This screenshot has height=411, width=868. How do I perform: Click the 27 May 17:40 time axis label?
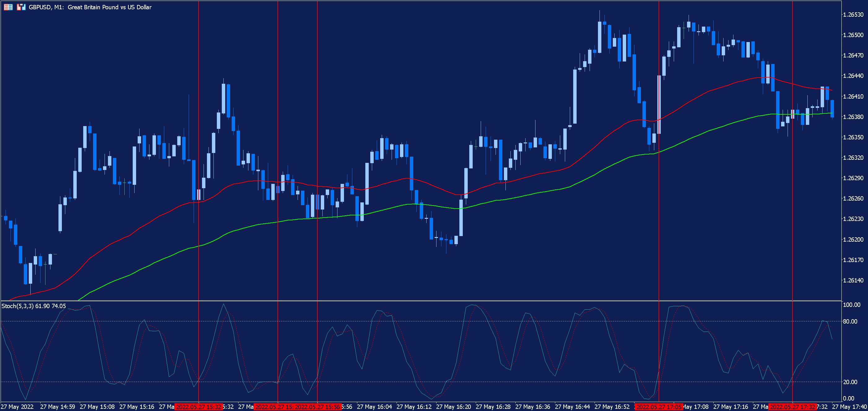(x=849, y=407)
